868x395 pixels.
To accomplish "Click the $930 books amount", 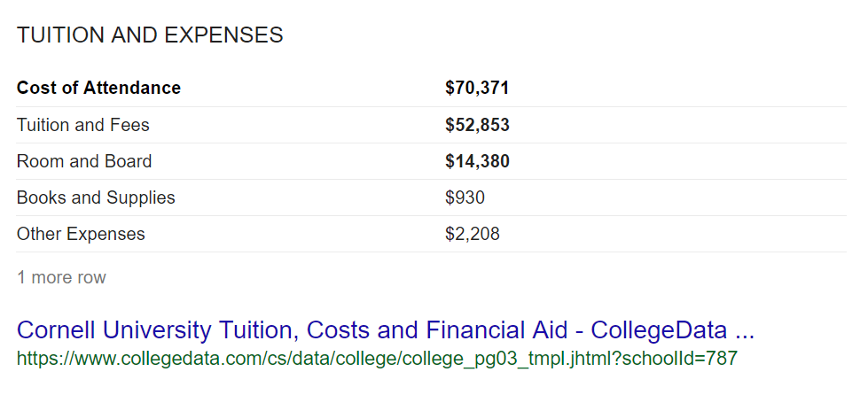I will pyautogui.click(x=465, y=197).
